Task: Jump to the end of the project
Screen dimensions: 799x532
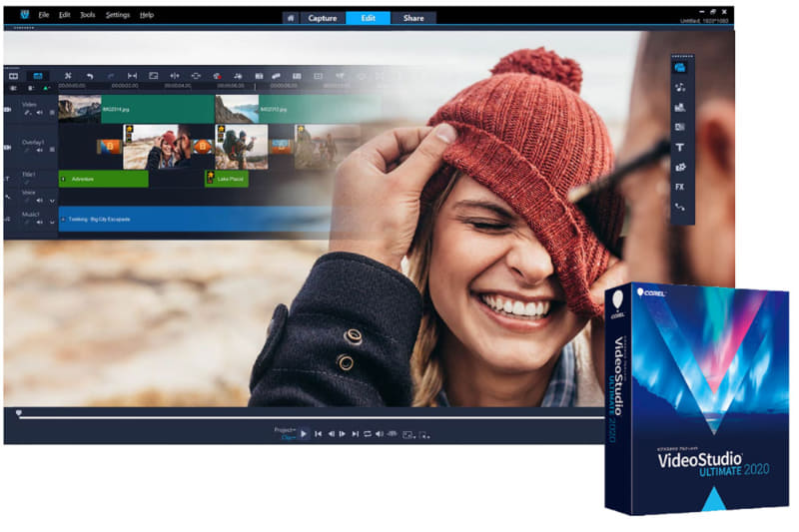Action: [x=356, y=434]
